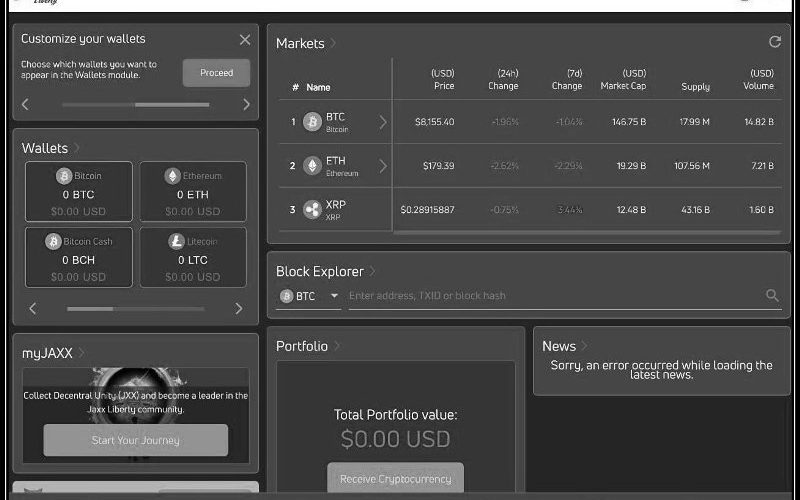Sort Markets by Supply column

point(695,87)
